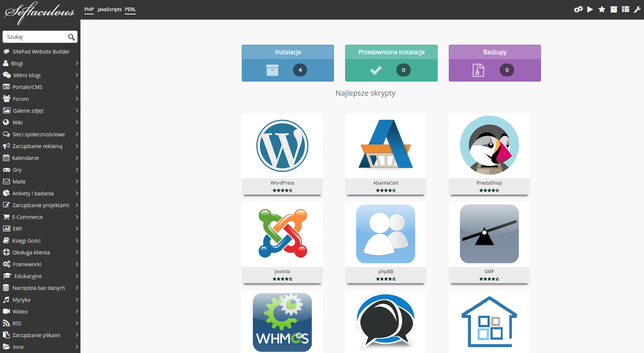Expand the Portale/CMS category chevron
The height and width of the screenshot is (353, 644).
pyautogui.click(x=77, y=87)
